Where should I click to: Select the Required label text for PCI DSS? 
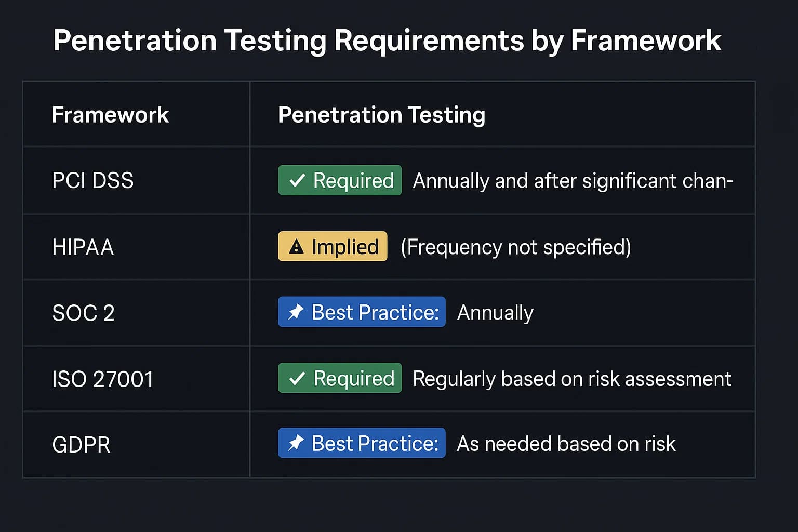tap(353, 181)
